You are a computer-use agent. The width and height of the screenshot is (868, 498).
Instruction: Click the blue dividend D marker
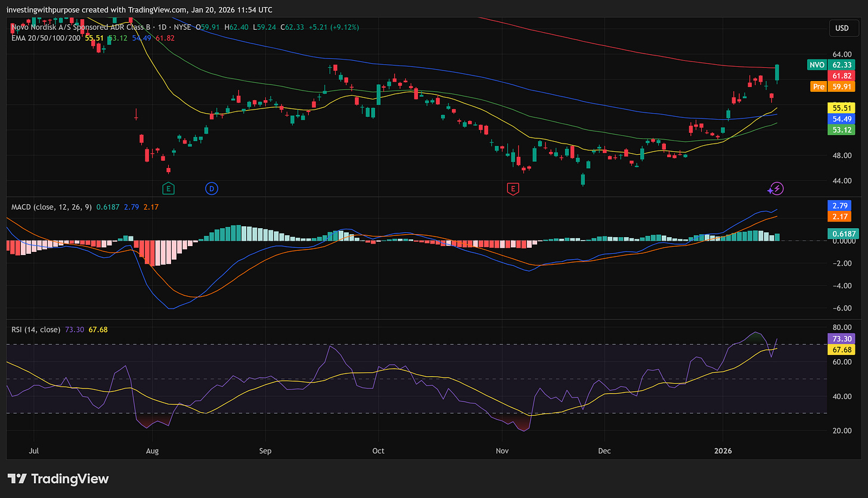211,189
